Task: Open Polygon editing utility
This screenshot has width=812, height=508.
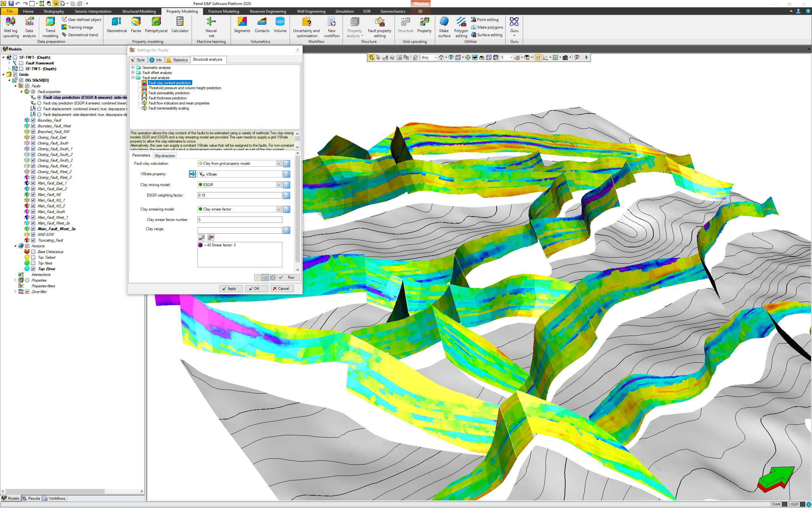Action: tap(461, 27)
